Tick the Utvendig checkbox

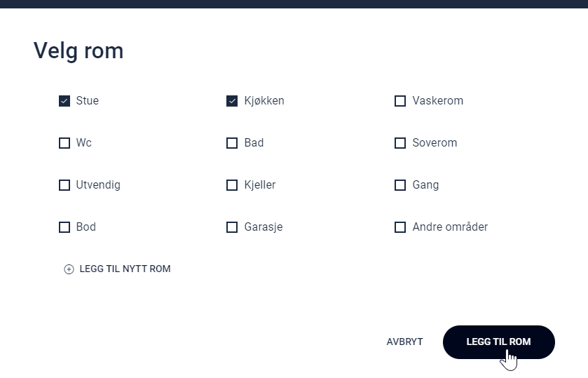click(64, 185)
